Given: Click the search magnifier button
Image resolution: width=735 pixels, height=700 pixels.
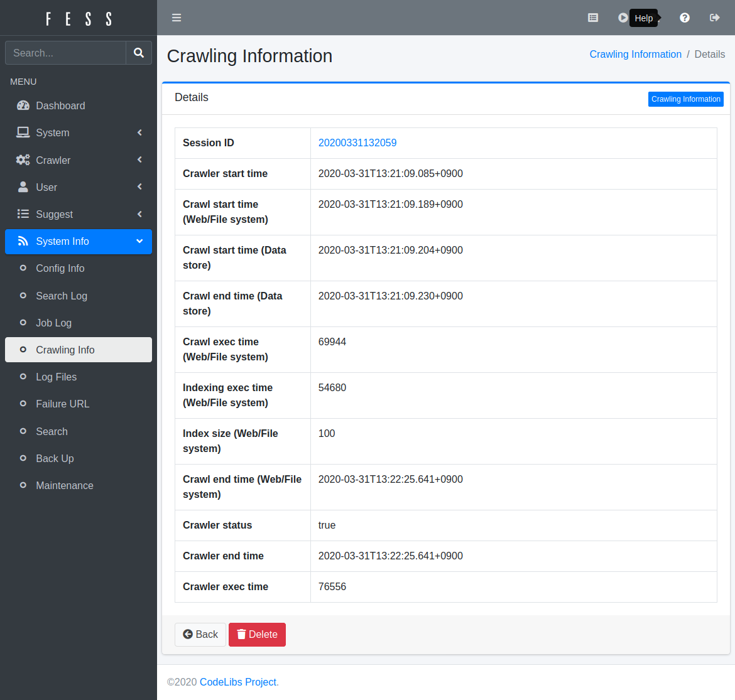Looking at the screenshot, I should pyautogui.click(x=139, y=53).
